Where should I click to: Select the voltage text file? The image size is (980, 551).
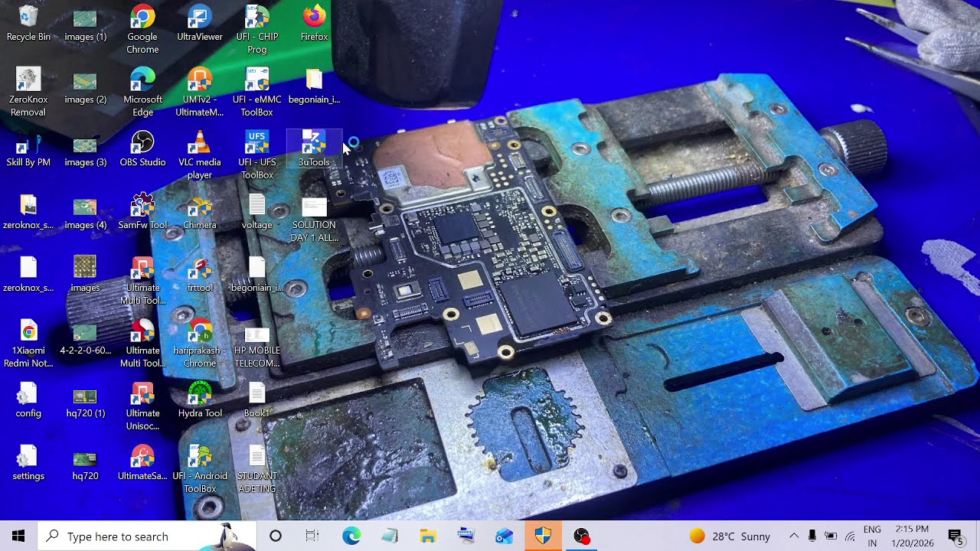[x=257, y=211]
